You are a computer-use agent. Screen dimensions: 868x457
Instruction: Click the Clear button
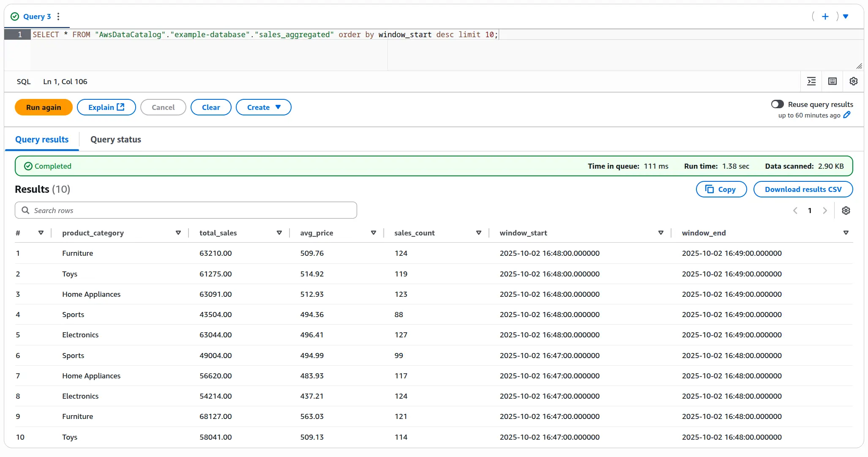[x=211, y=107]
